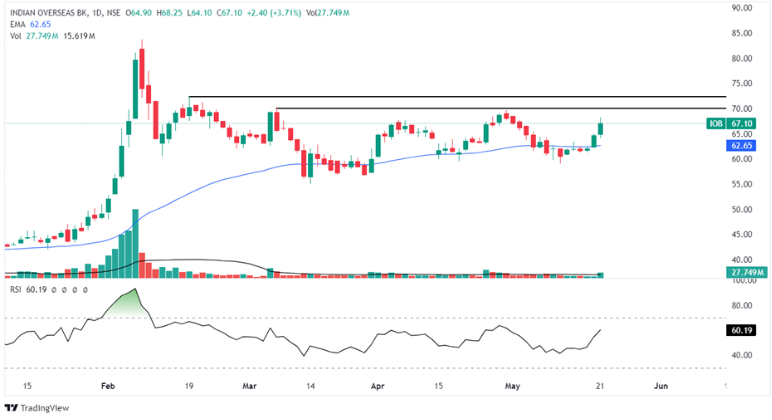The width and height of the screenshot is (772, 420).
Task: Select the lower horizontal resistance line near 70
Action: point(450,107)
